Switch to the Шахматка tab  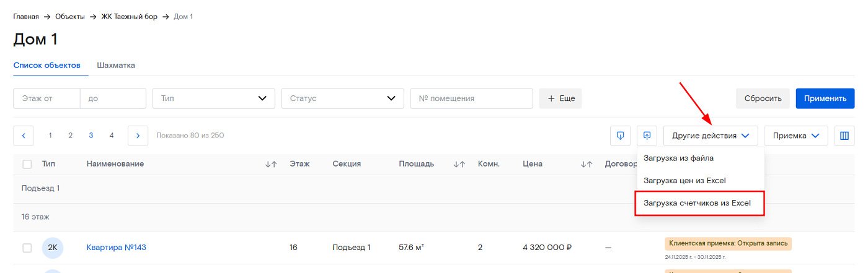coord(116,65)
